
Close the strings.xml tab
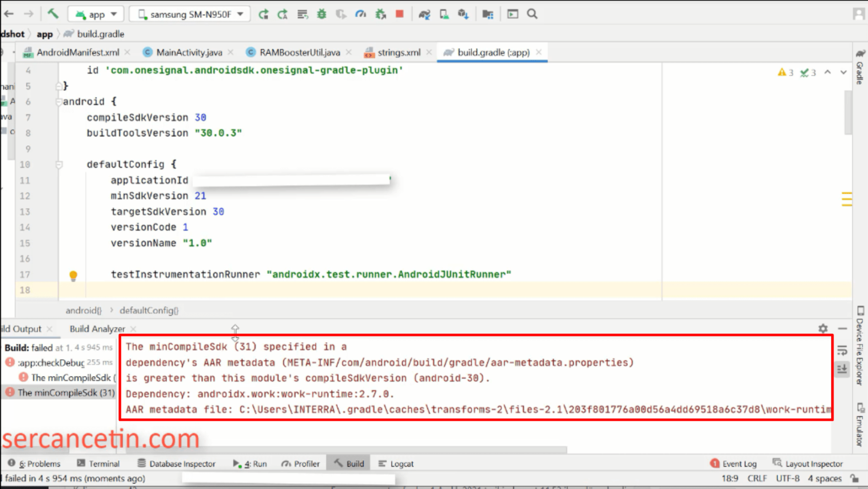(429, 53)
